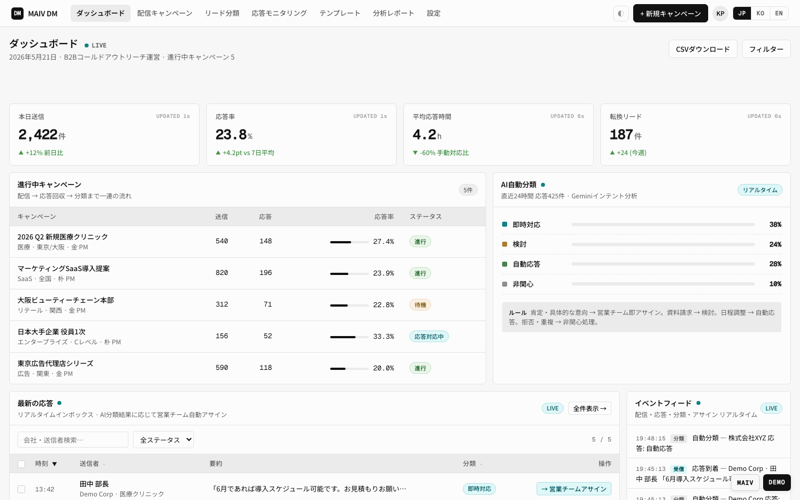Screen dimensions: 800x500
Task: Go to 分析レポート tab
Action: (x=393, y=13)
